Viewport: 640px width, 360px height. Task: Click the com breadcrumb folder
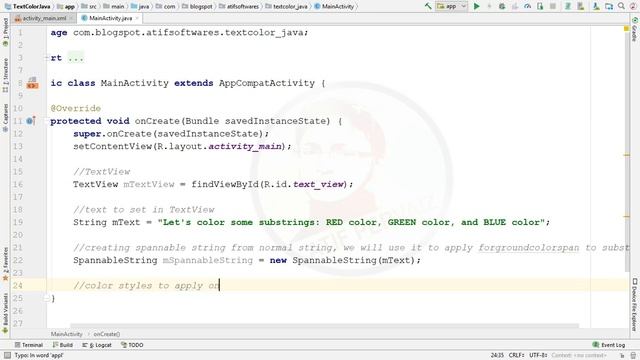pyautogui.click(x=165, y=6)
